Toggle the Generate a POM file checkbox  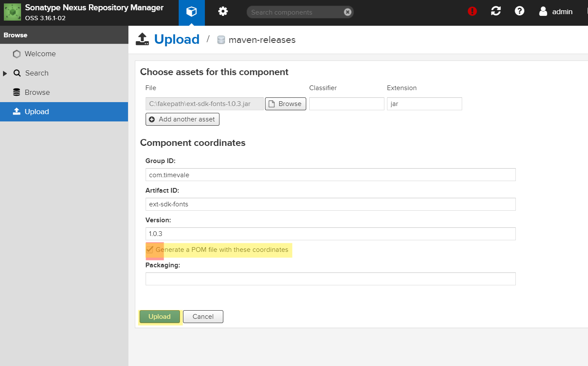[149, 250]
